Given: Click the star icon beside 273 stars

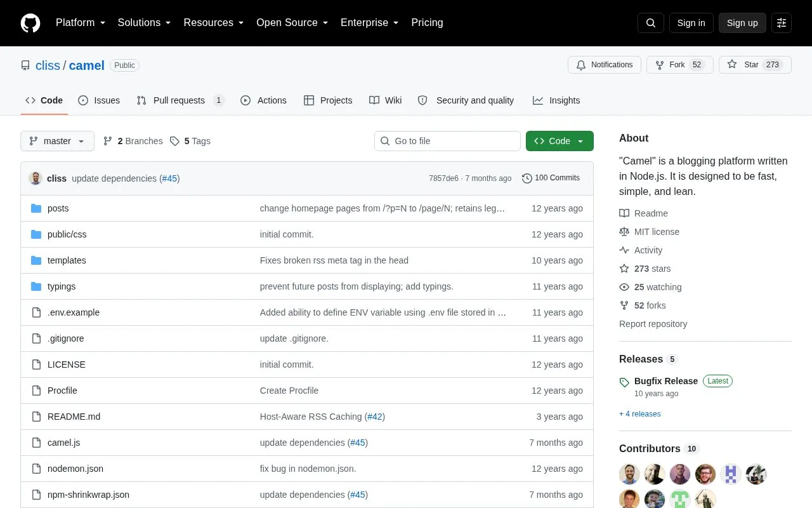Looking at the screenshot, I should tap(624, 269).
